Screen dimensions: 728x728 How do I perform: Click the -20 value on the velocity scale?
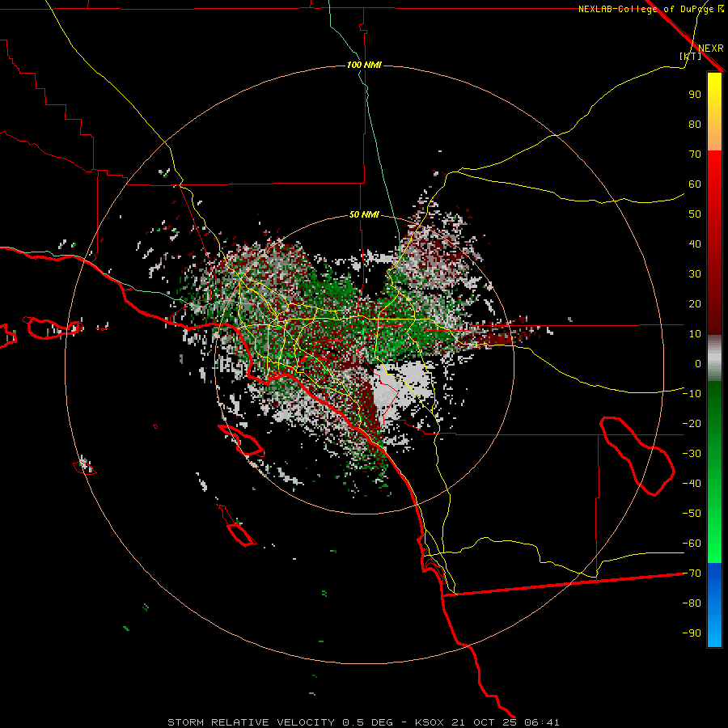692,423
